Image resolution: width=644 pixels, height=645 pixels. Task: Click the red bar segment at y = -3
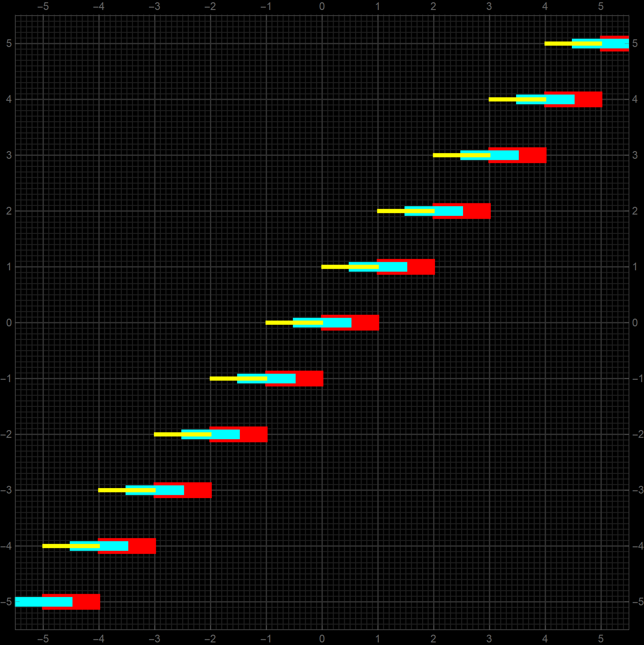pyautogui.click(x=198, y=490)
